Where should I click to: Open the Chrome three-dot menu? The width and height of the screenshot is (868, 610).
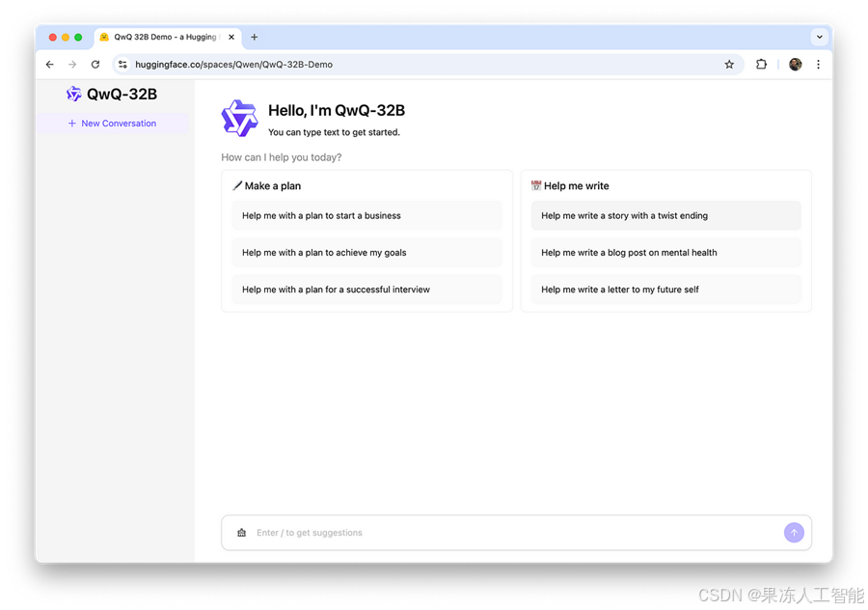[818, 65]
